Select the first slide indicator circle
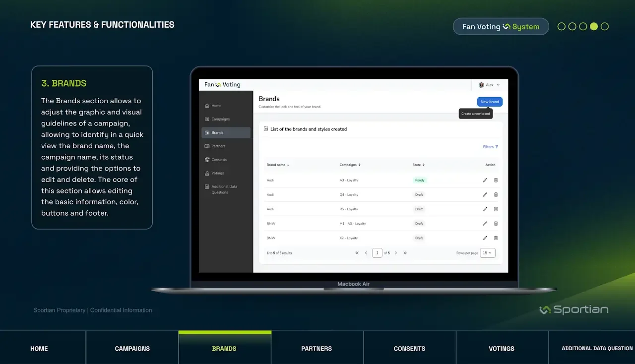The height and width of the screenshot is (364, 635). (x=562, y=27)
